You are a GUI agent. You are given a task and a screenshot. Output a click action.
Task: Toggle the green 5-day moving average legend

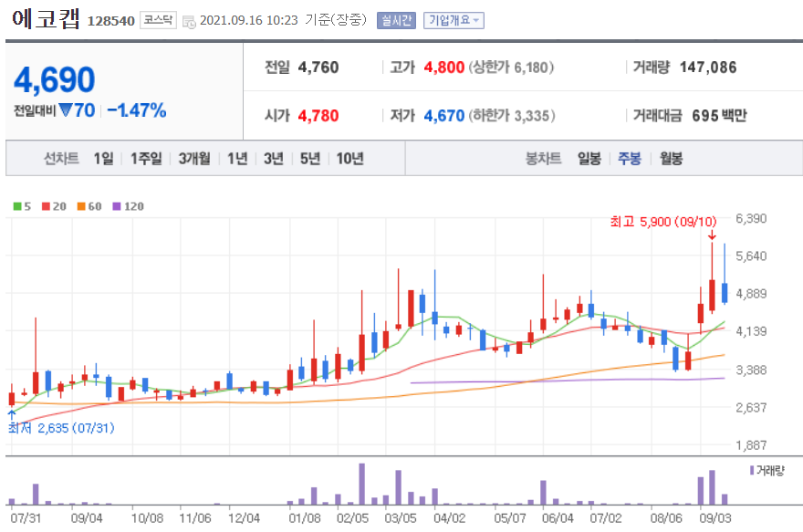(16, 206)
